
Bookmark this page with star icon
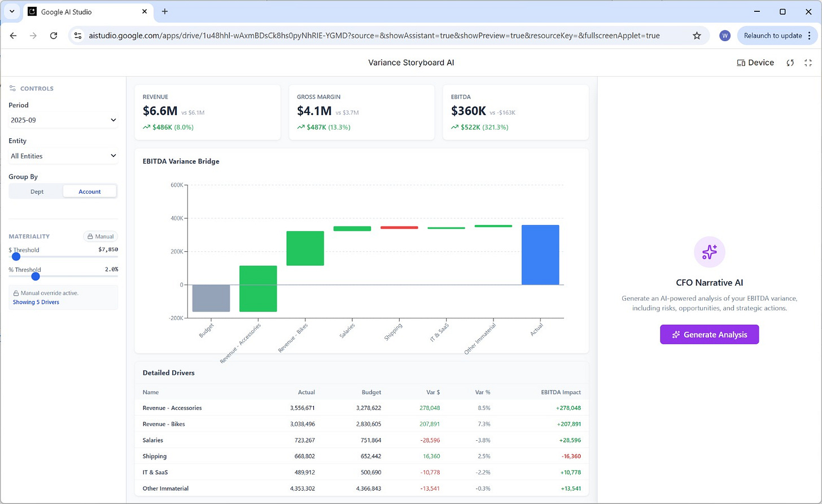[697, 36]
